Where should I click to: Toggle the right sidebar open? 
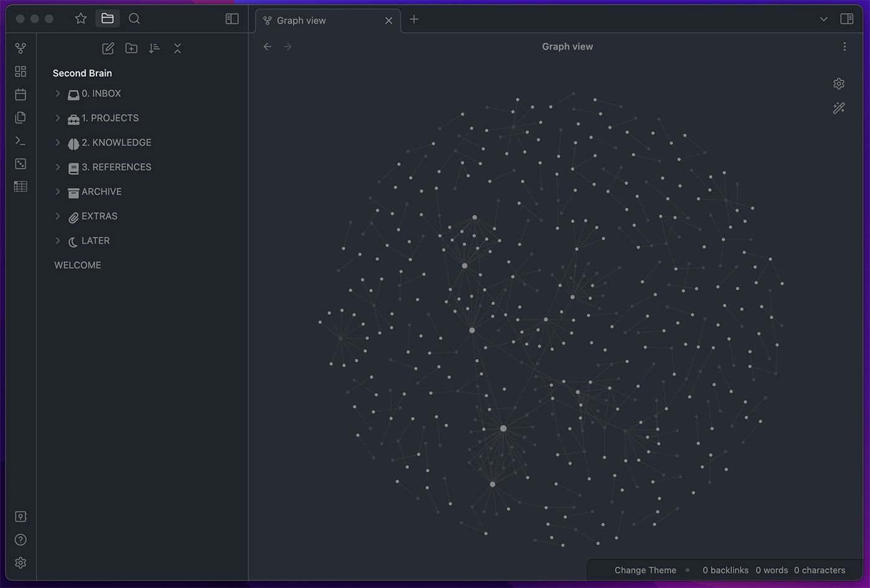pos(846,19)
